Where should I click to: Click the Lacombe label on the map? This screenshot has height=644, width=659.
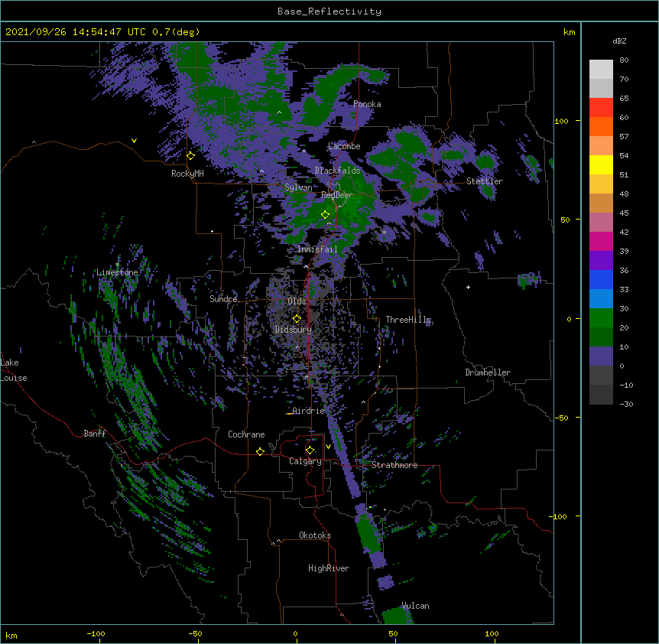point(344,146)
